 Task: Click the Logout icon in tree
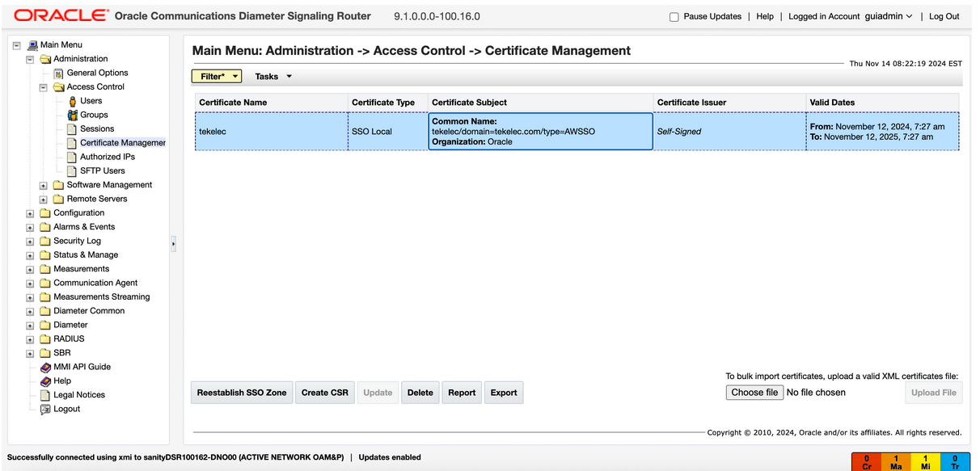(45, 410)
